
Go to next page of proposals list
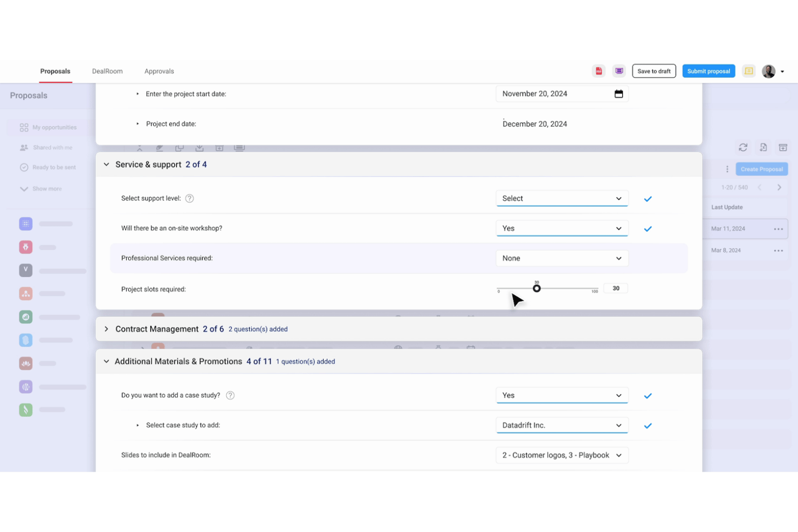(779, 188)
